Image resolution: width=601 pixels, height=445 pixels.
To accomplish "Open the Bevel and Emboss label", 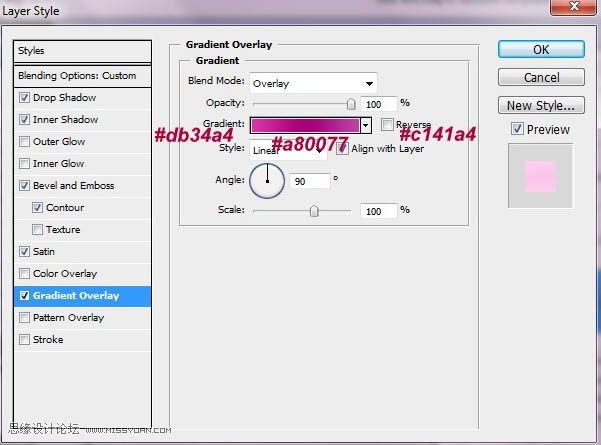I will (74, 186).
